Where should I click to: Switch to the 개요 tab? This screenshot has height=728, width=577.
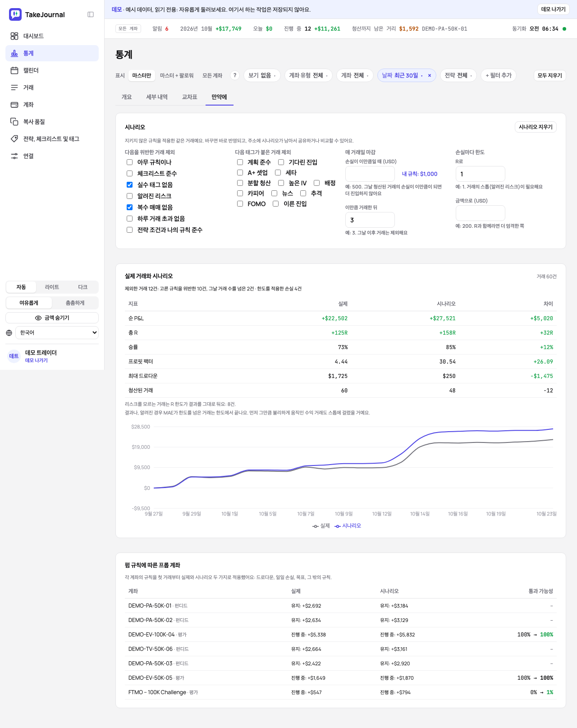pos(127,97)
